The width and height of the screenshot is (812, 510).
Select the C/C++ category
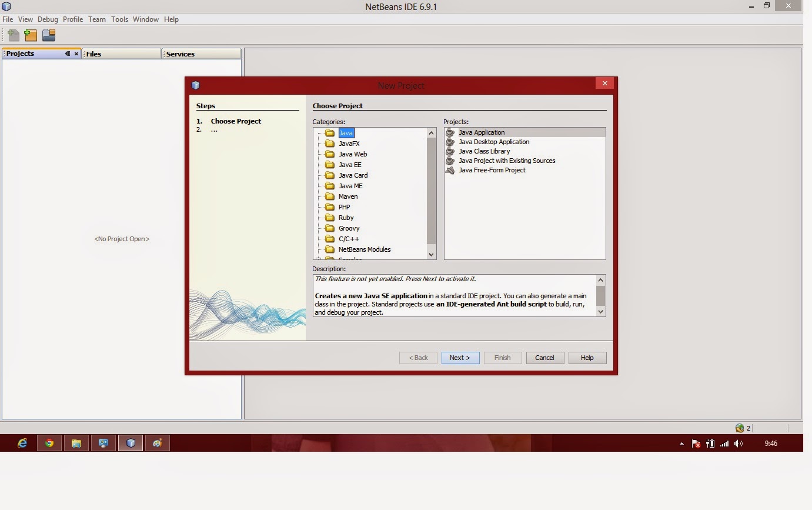(349, 239)
